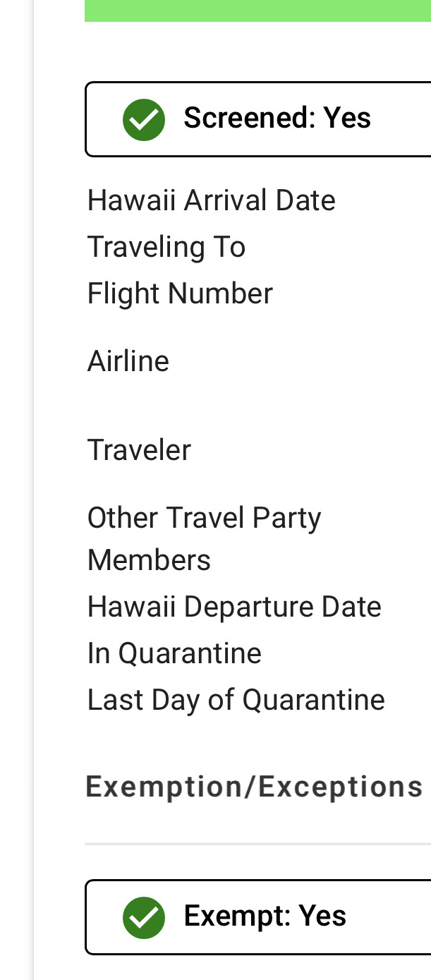The width and height of the screenshot is (431, 980).
Task: Click the green banner at the top
Action: tap(257, 10)
